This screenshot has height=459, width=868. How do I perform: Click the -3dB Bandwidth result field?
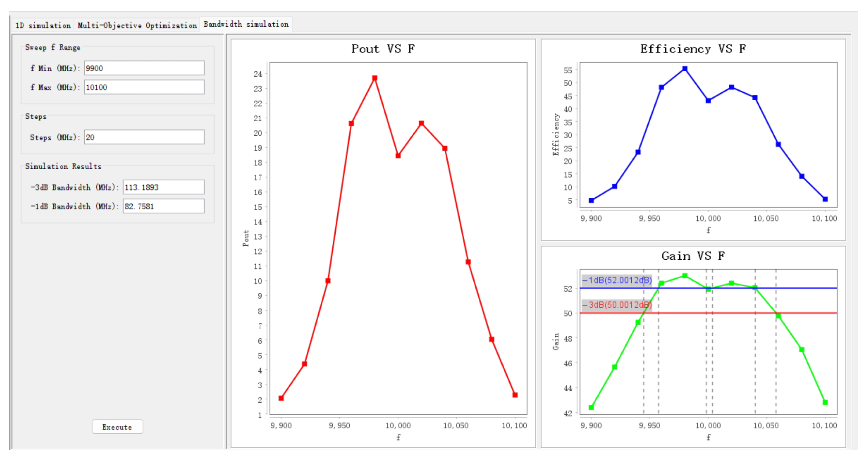(163, 187)
